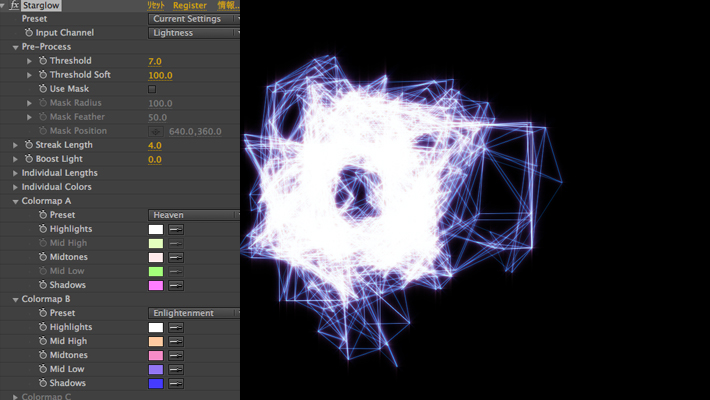Screen dimensions: 710x400
Task: Open the Starglow Preset dropdown
Action: click(x=194, y=19)
